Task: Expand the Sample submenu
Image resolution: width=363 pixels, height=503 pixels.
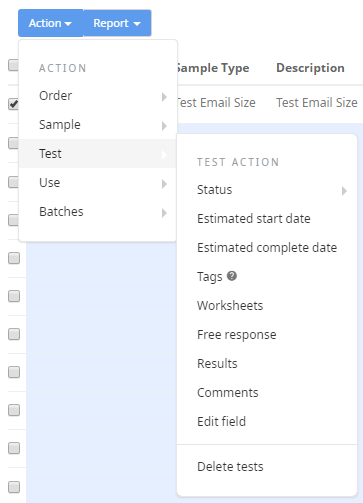Action: [x=98, y=125]
